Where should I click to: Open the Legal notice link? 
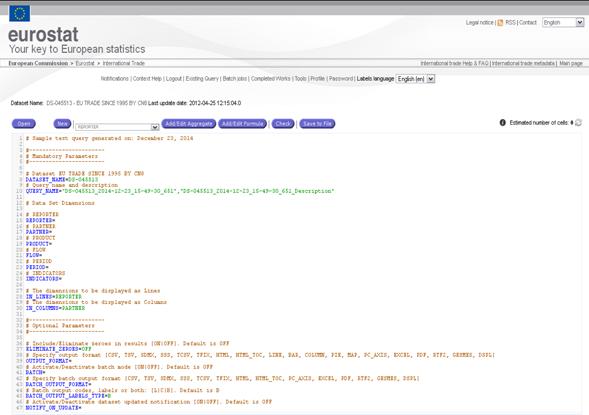[x=480, y=23]
